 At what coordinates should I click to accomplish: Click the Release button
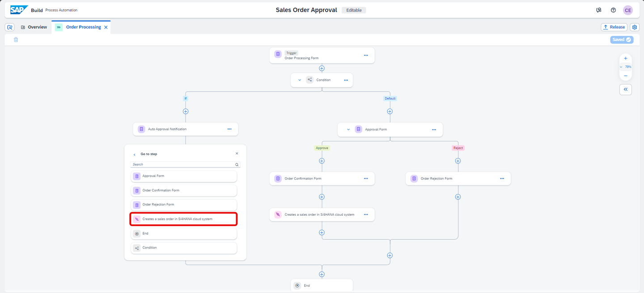614,27
